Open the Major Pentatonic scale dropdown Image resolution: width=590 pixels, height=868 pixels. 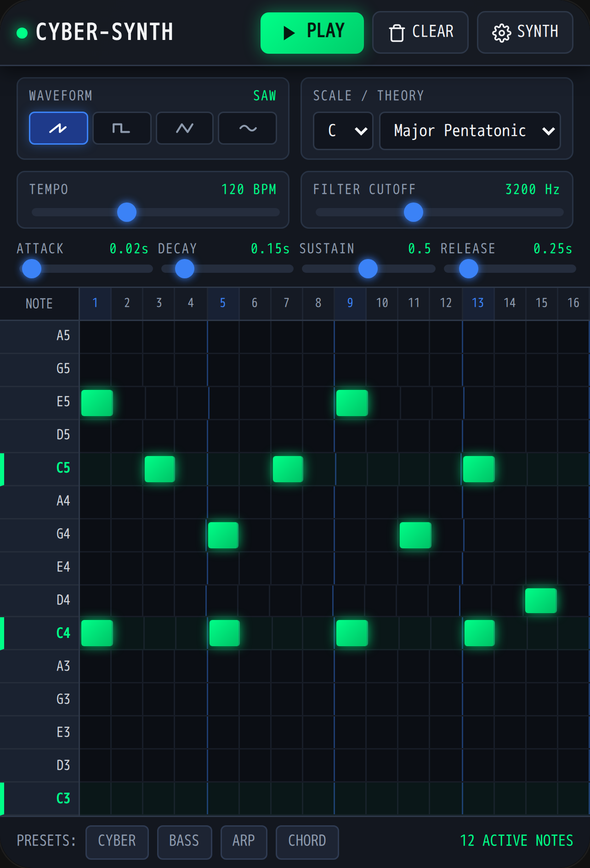[x=470, y=131]
